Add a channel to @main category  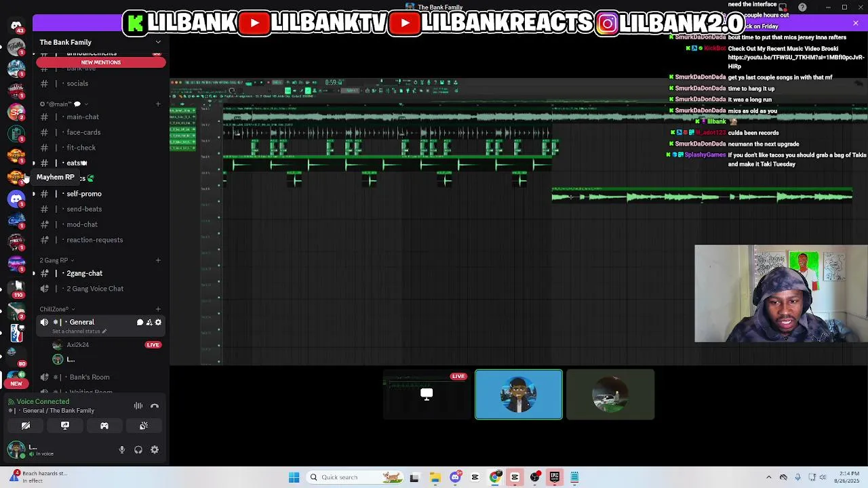(x=158, y=104)
